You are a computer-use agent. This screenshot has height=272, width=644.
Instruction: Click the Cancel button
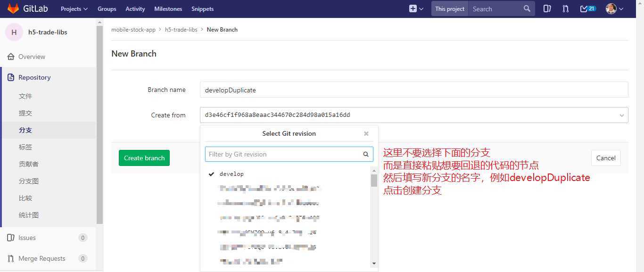click(606, 158)
